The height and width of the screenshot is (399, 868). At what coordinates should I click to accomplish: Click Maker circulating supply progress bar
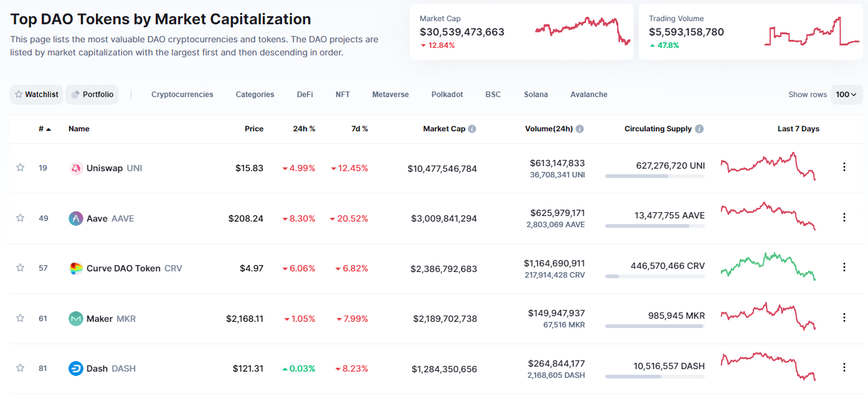point(655,326)
